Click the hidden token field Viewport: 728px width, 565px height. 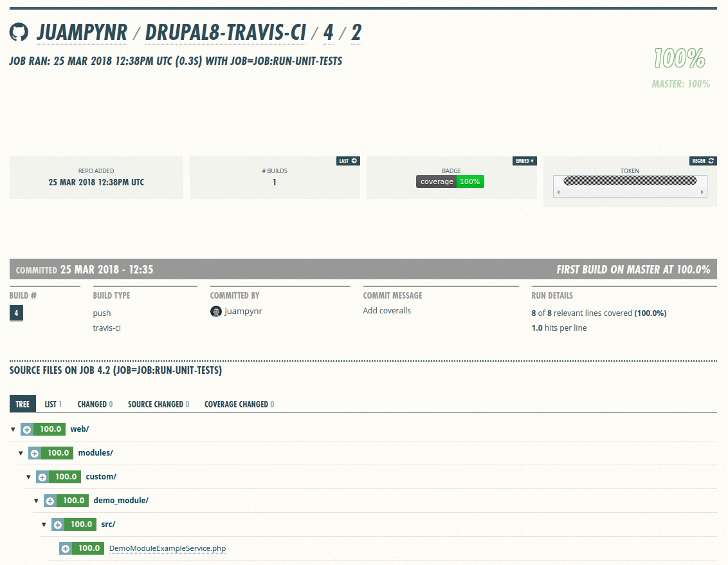[630, 181]
